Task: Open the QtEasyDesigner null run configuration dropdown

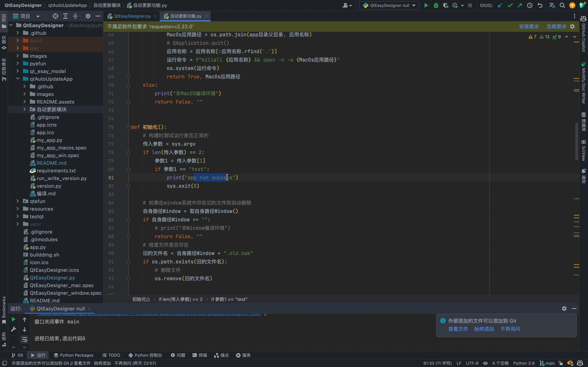Action: click(x=389, y=5)
